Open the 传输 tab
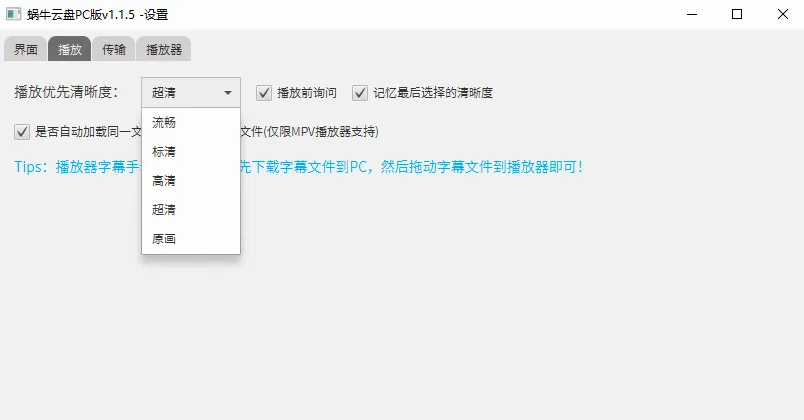The width and height of the screenshot is (804, 420). tap(113, 49)
